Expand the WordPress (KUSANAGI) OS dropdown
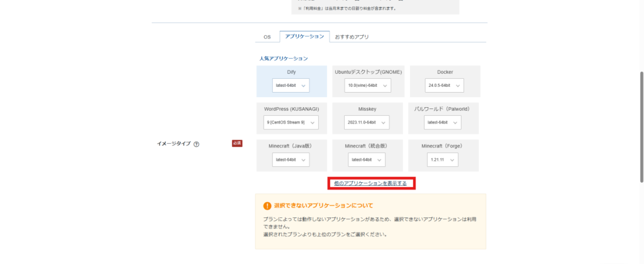This screenshot has height=264, width=644. click(x=292, y=122)
